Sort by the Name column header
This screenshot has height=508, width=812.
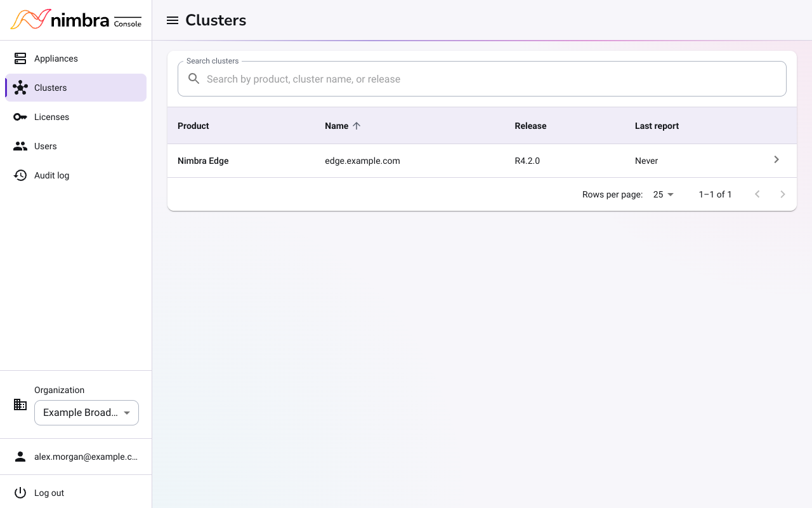pos(337,126)
